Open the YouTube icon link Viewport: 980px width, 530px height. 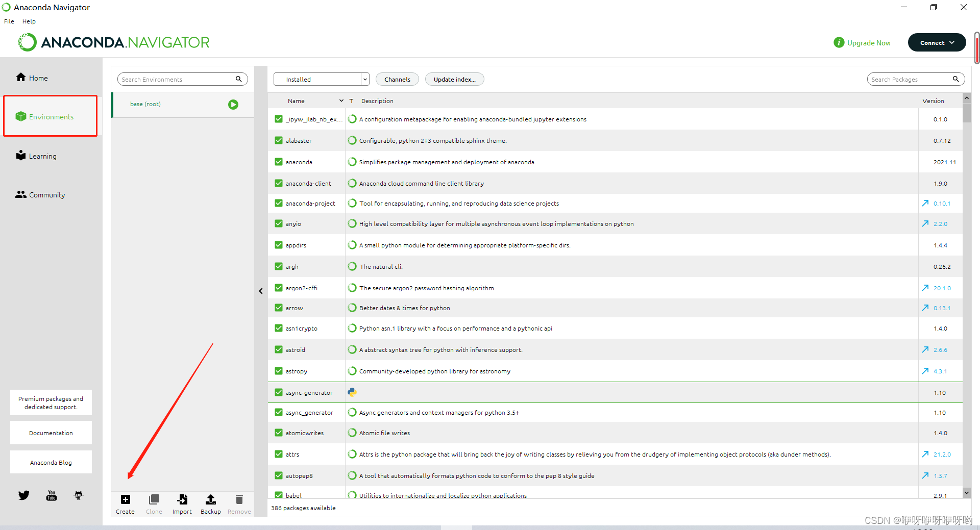coord(52,495)
